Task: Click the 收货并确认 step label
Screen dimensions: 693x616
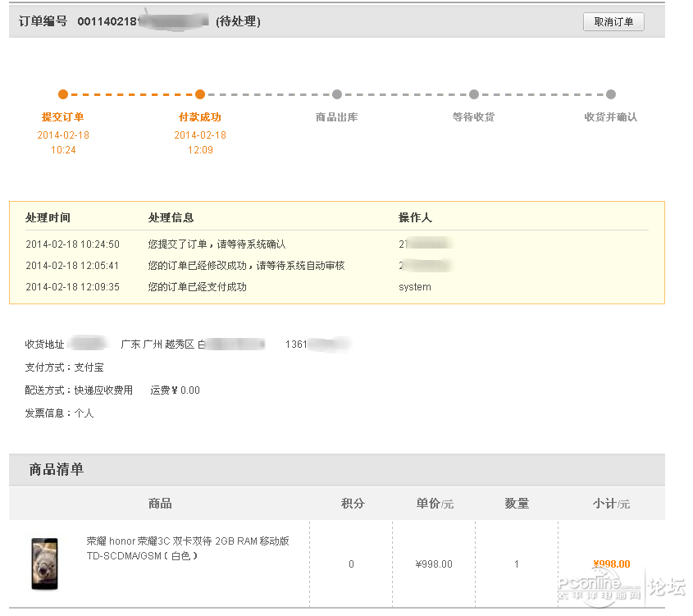Action: [611, 117]
